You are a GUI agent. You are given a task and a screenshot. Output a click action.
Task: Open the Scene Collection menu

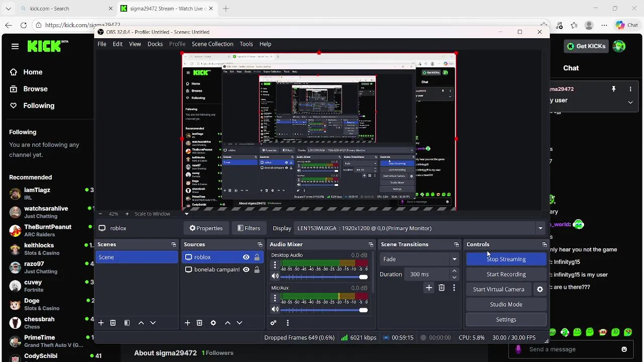(x=212, y=44)
